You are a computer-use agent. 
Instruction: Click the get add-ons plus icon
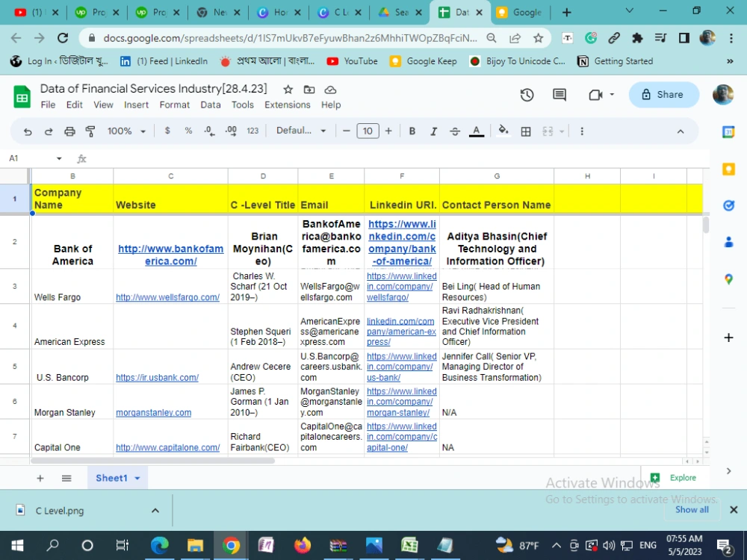pos(728,337)
